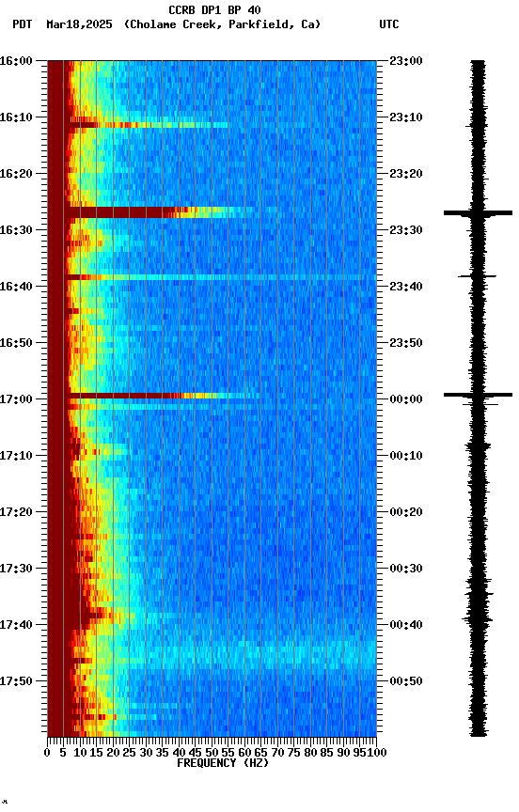
Task: Click the 16:38 broadband line in spectrogram
Action: click(x=221, y=277)
